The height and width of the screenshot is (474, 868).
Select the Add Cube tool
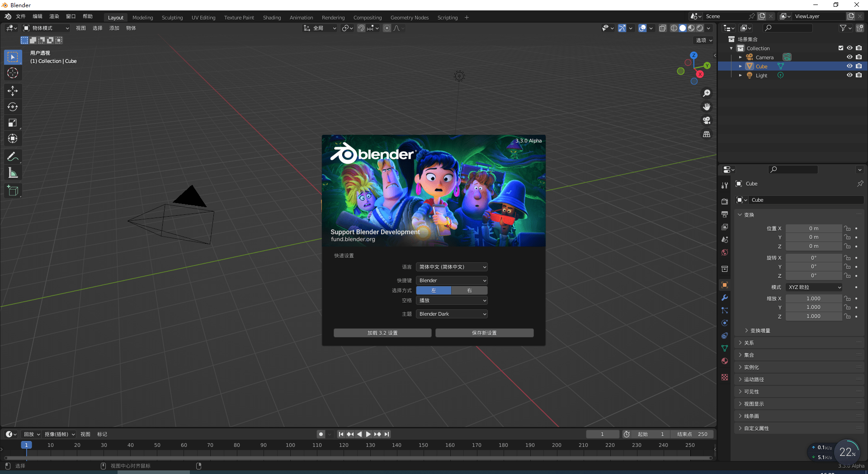pyautogui.click(x=13, y=191)
